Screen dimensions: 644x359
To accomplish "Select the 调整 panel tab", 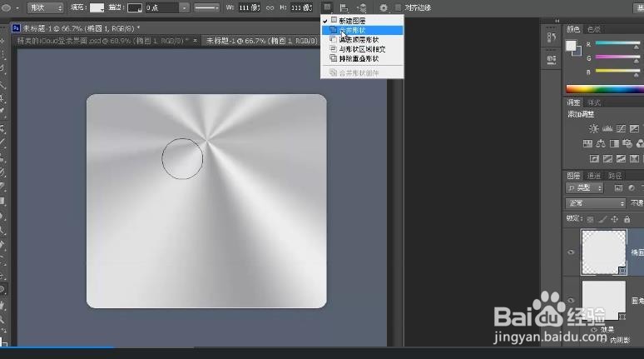I will [573, 102].
